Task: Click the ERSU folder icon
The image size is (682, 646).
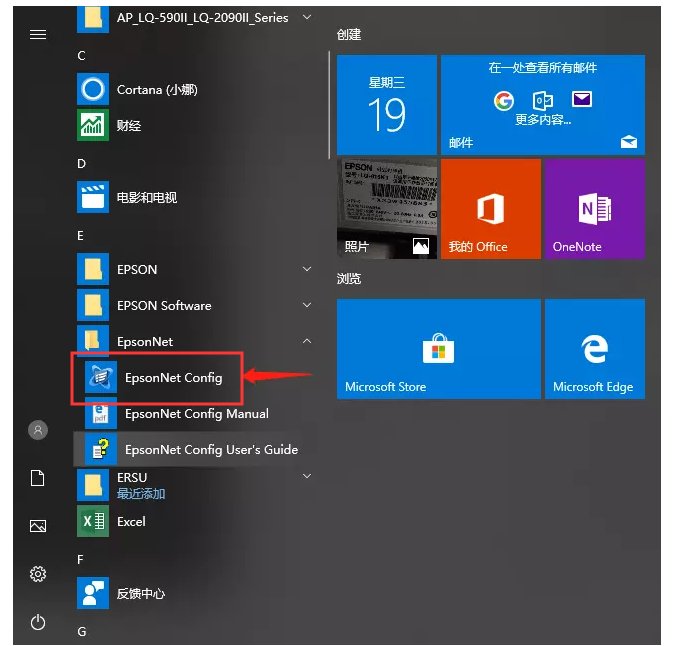Action: click(93, 485)
